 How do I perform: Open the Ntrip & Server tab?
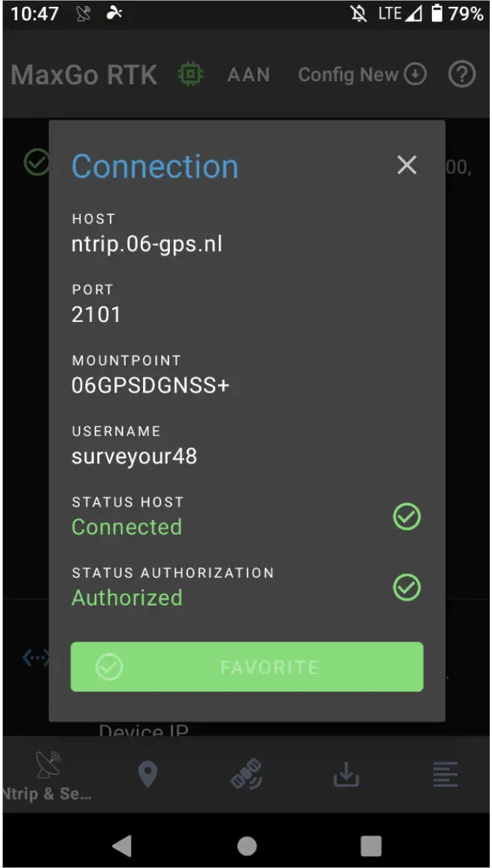47,775
